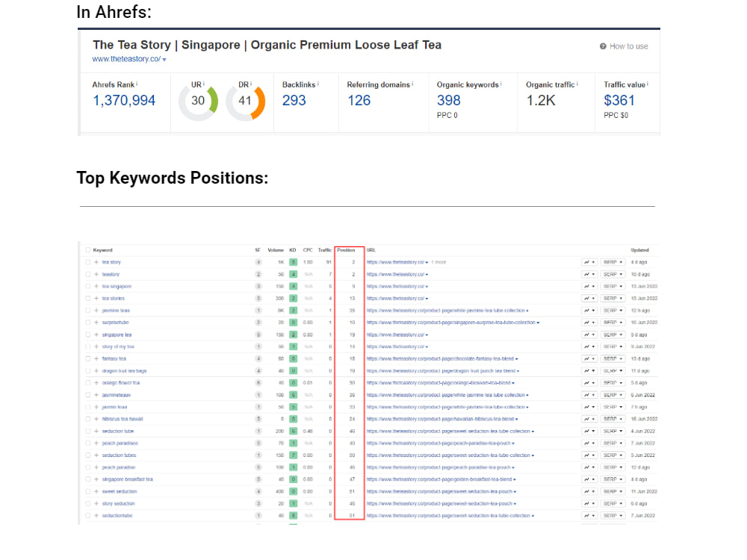
Task: Check the 'tea story' row checkbox
Action: click(x=87, y=262)
